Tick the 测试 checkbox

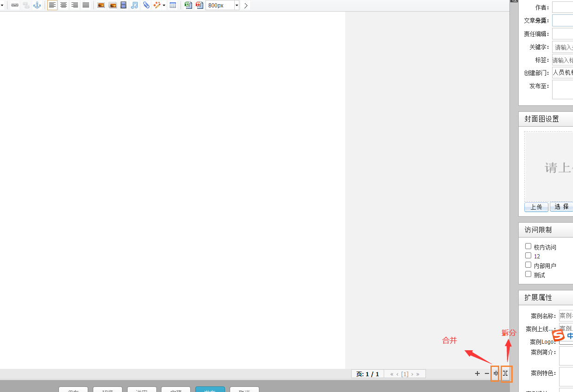point(528,274)
